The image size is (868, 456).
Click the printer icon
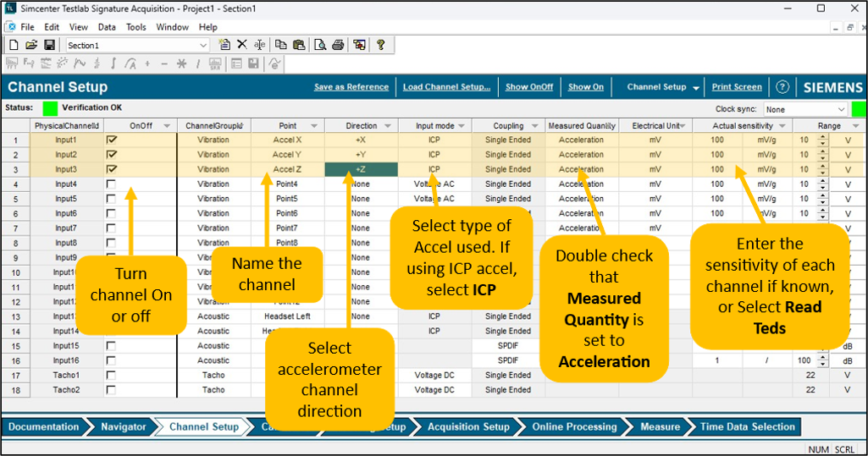pyautogui.click(x=338, y=46)
